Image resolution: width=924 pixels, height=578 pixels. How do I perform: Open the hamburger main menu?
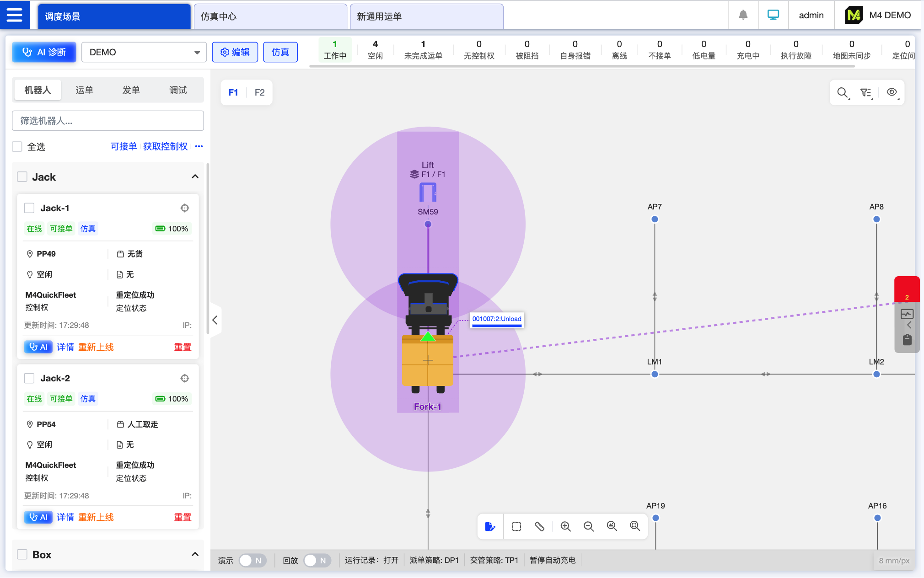click(14, 15)
